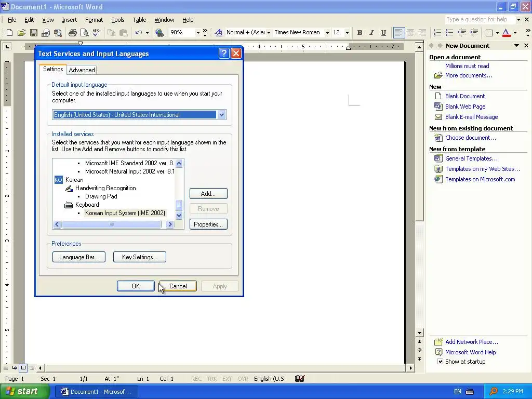Click the Bold formatting icon
Screen dimensions: 532x399
pyautogui.click(x=360, y=33)
